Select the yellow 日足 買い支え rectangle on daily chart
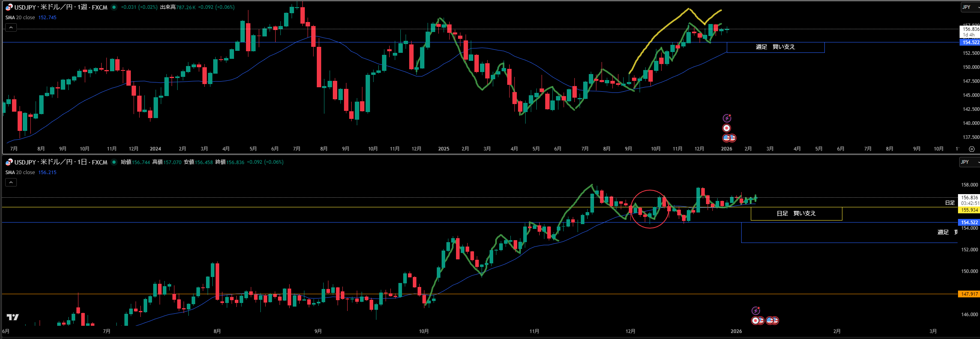 (x=796, y=214)
